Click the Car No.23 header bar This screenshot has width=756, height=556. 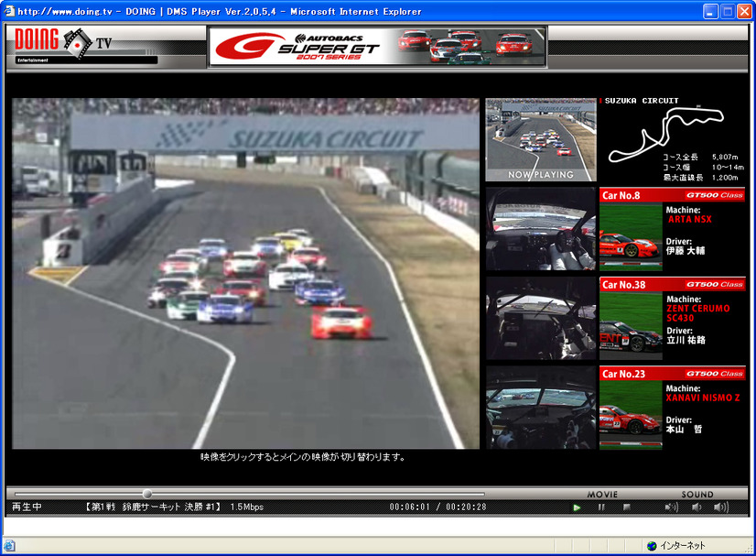tap(673, 374)
